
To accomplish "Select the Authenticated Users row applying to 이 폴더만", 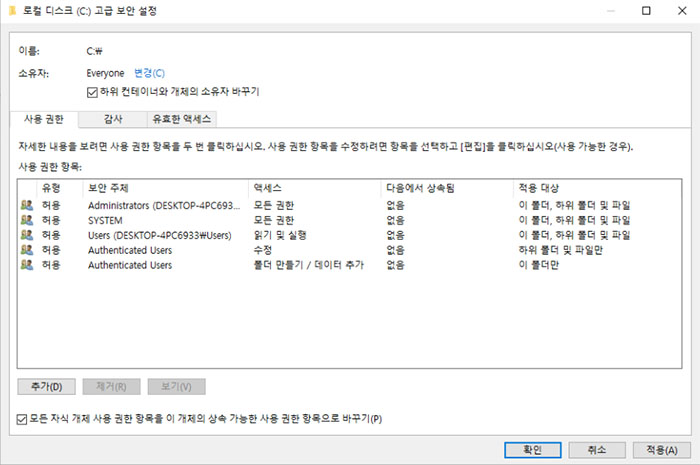I will coord(350,265).
